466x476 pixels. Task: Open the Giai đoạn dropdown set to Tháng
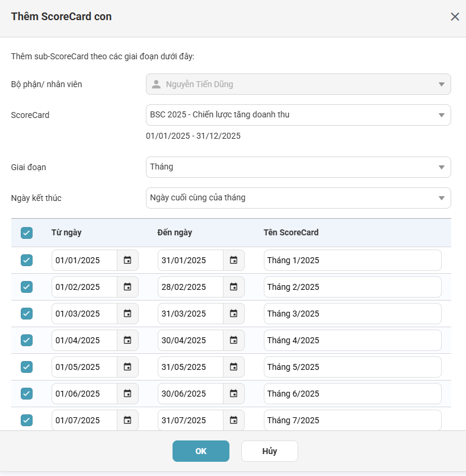(x=298, y=167)
